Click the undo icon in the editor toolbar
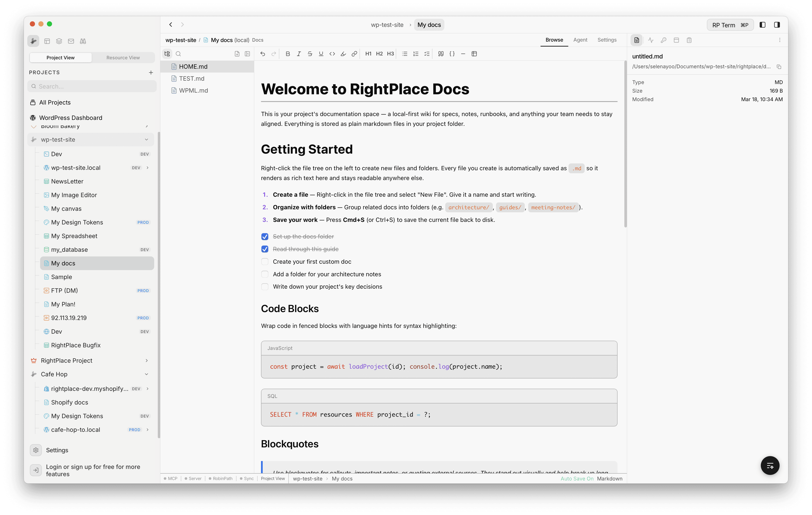 pos(263,54)
